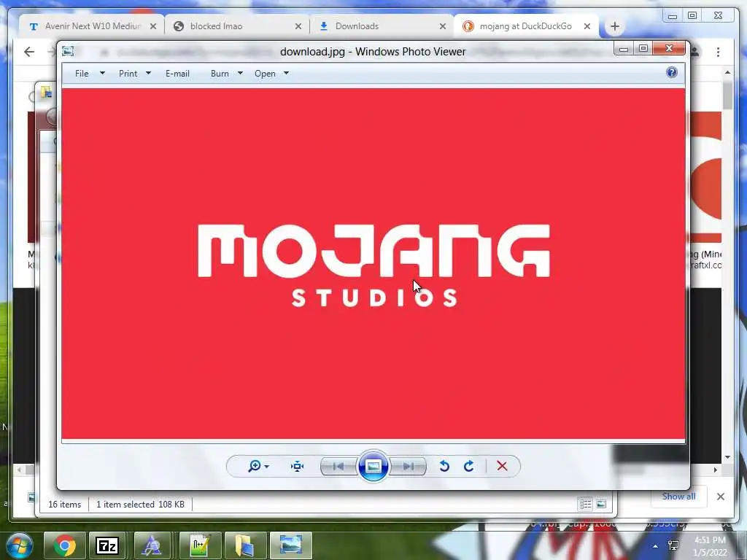Open the zoom magnifier control in Photo Viewer
Image resolution: width=747 pixels, height=560 pixels.
[x=255, y=466]
